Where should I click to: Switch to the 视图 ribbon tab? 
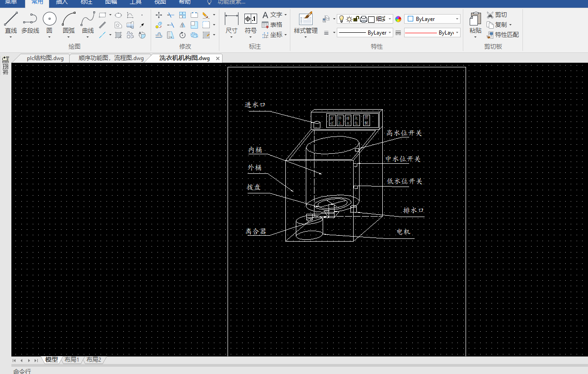(x=160, y=2)
